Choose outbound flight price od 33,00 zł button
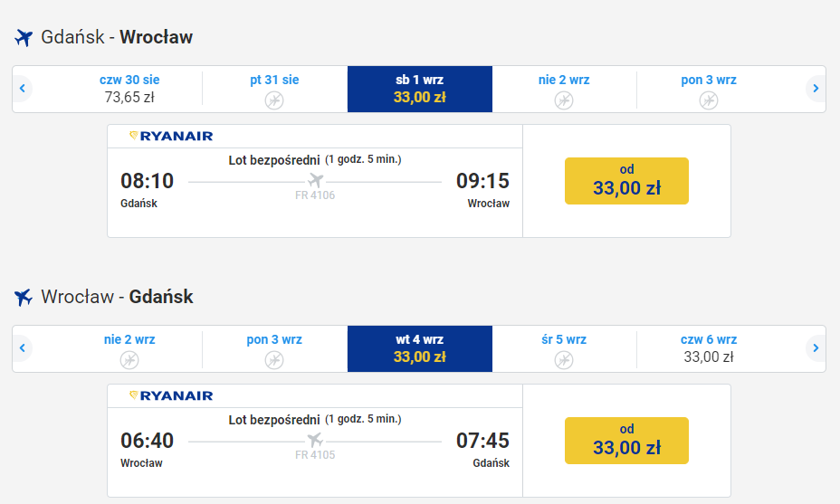The height and width of the screenshot is (504, 840). click(x=626, y=181)
